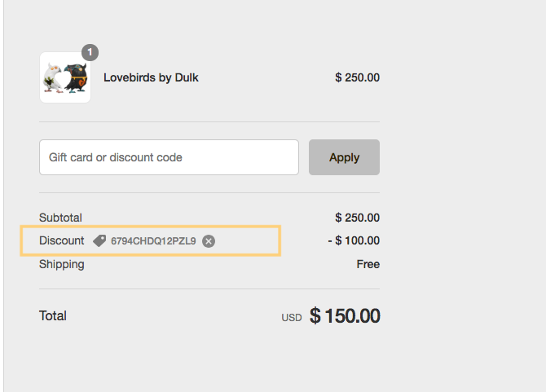Click the divider line below product row
The width and height of the screenshot is (546, 392).
click(209, 121)
